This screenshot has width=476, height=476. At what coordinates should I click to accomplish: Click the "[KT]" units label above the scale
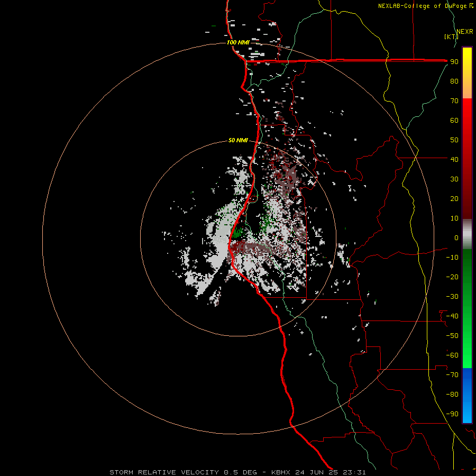(451, 36)
